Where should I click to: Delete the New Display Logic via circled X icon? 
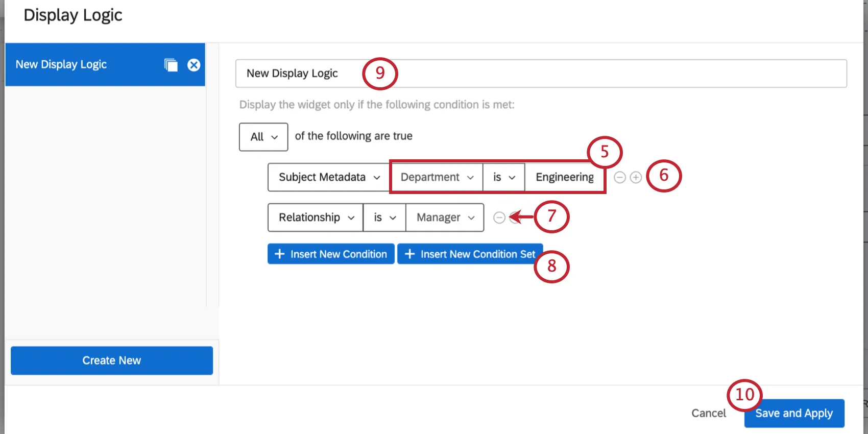[x=194, y=65]
